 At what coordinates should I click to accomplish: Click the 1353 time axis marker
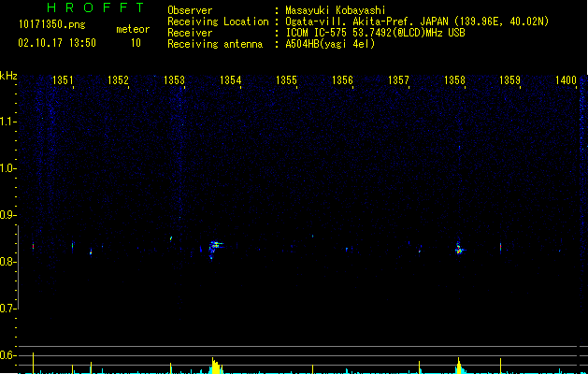point(175,80)
